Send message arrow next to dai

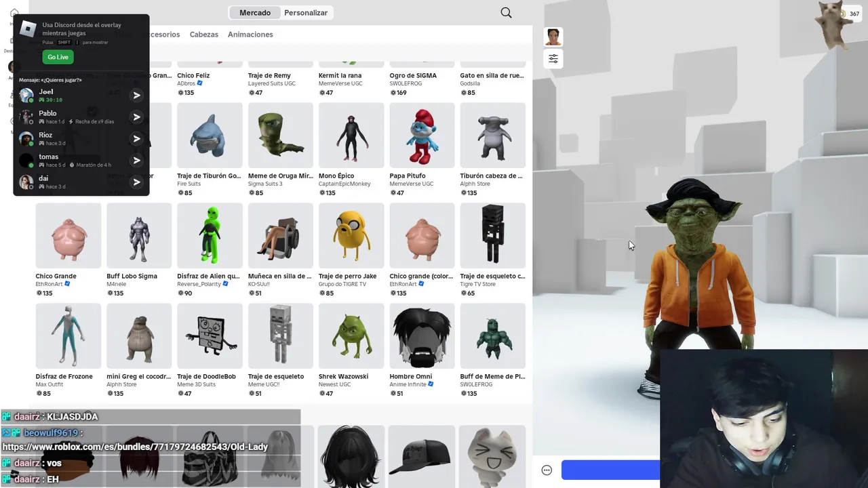point(136,182)
